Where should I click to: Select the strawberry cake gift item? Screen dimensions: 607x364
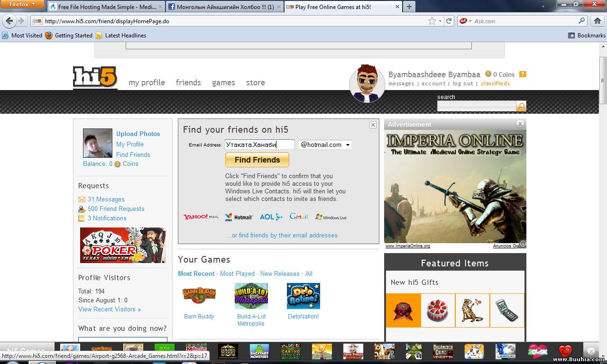438,310
